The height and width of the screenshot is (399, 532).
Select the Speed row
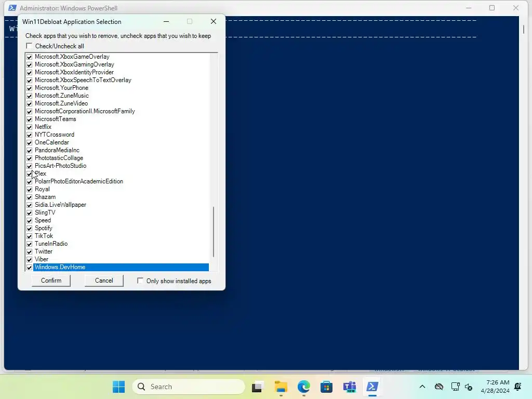click(117, 220)
